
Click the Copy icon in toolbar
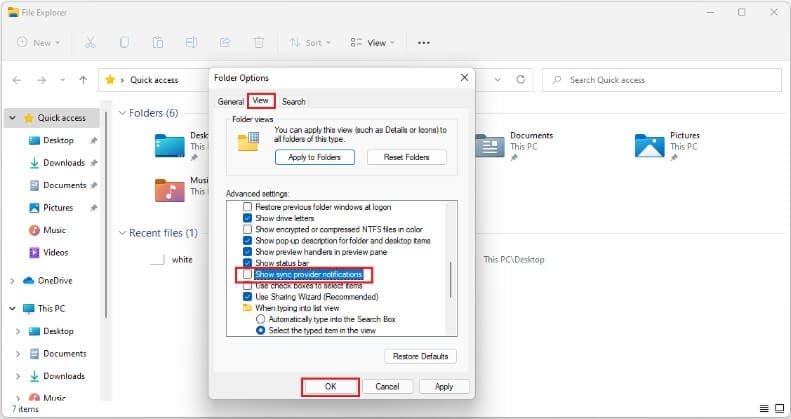point(124,43)
